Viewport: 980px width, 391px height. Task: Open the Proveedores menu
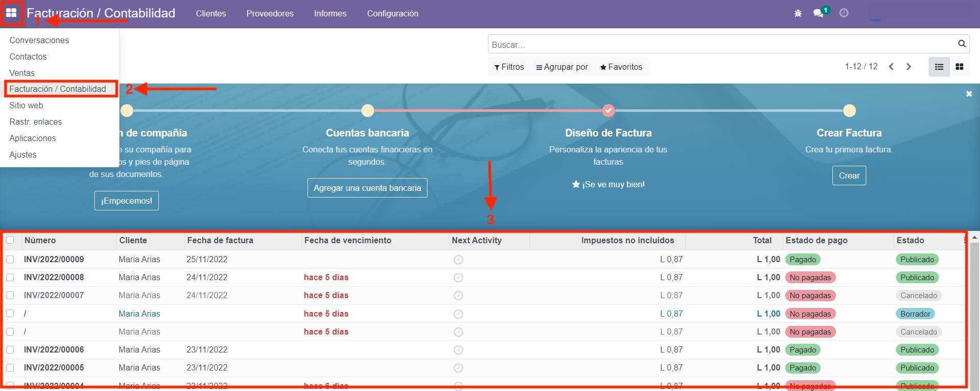(270, 13)
